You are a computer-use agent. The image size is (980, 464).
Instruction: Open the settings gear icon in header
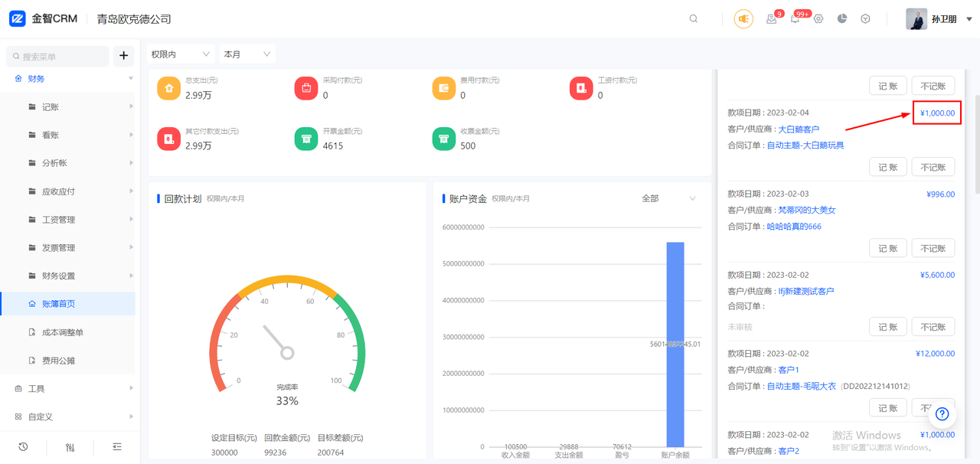pyautogui.click(x=818, y=19)
